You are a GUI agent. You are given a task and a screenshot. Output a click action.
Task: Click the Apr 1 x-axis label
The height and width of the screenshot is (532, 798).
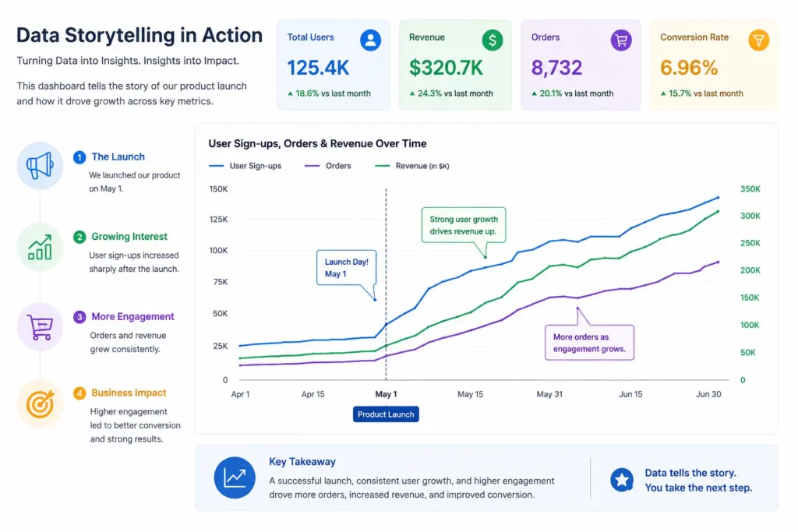point(240,394)
